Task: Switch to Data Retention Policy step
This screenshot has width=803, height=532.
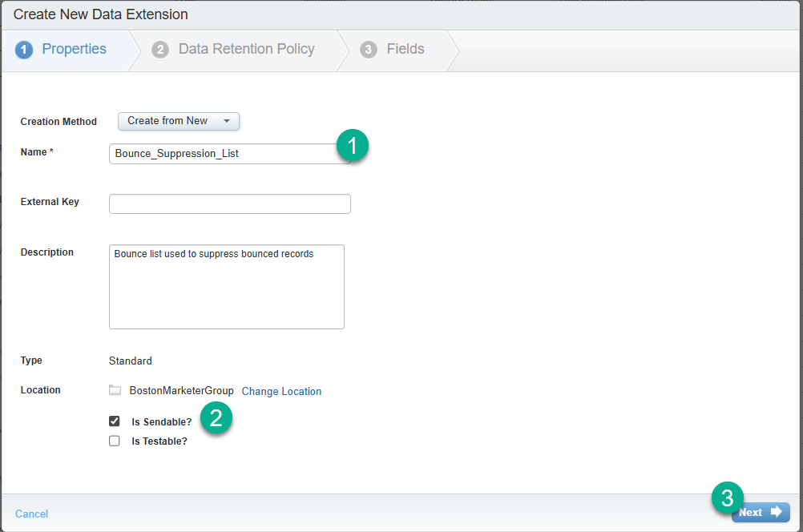Action: (246, 50)
